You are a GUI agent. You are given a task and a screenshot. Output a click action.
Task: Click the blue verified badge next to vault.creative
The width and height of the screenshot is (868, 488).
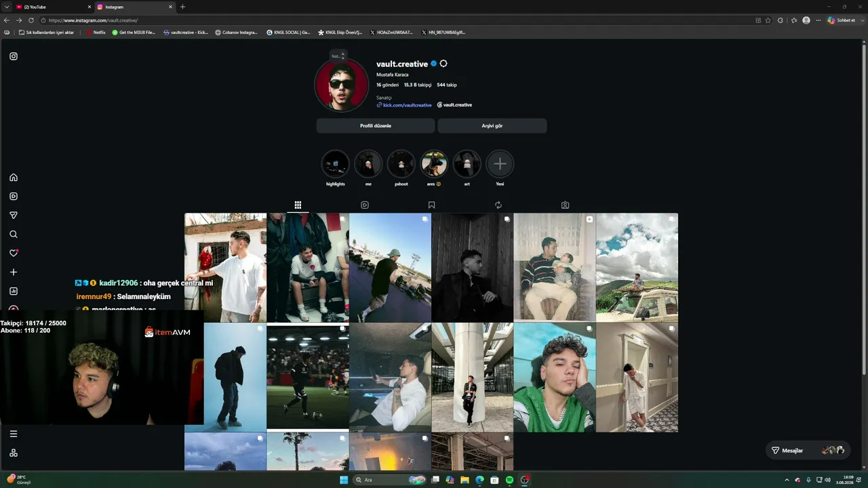coord(434,64)
